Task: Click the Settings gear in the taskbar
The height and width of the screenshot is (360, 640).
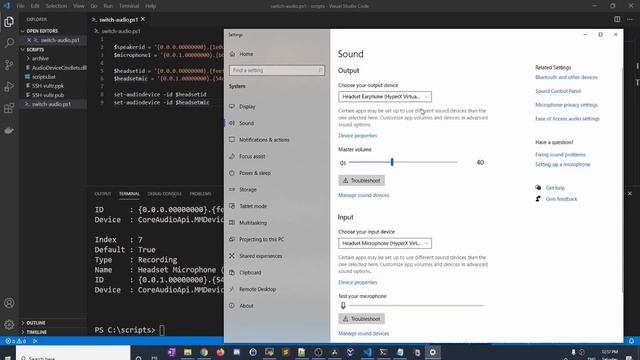Action: (433, 352)
